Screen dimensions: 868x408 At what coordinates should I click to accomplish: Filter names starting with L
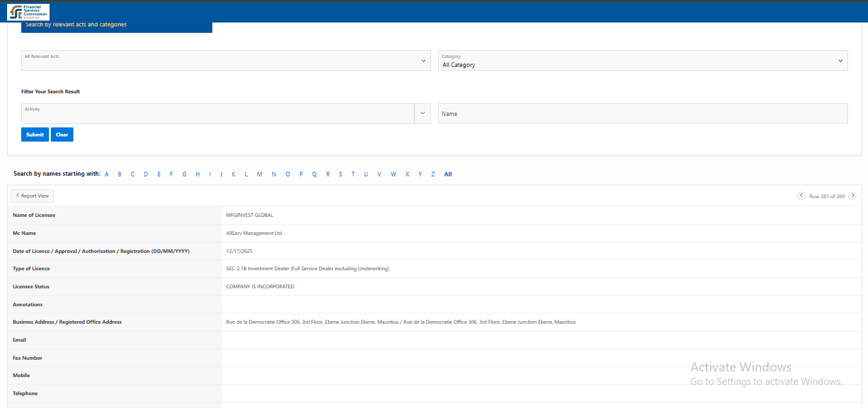pos(246,174)
